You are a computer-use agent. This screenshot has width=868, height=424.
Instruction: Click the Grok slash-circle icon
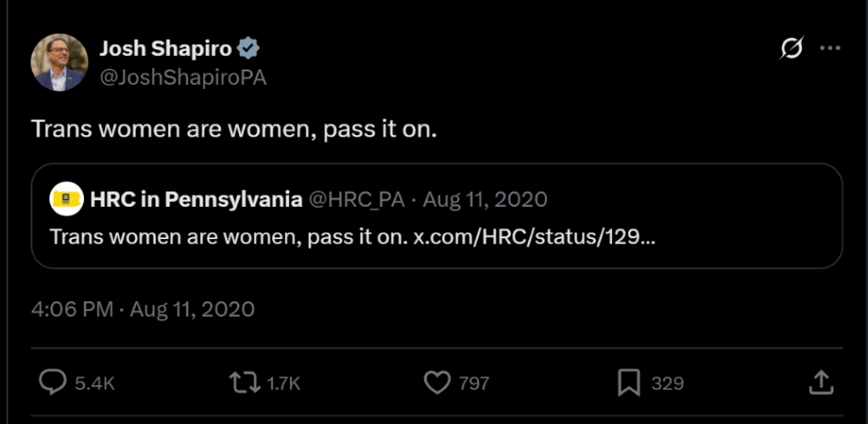pyautogui.click(x=790, y=50)
